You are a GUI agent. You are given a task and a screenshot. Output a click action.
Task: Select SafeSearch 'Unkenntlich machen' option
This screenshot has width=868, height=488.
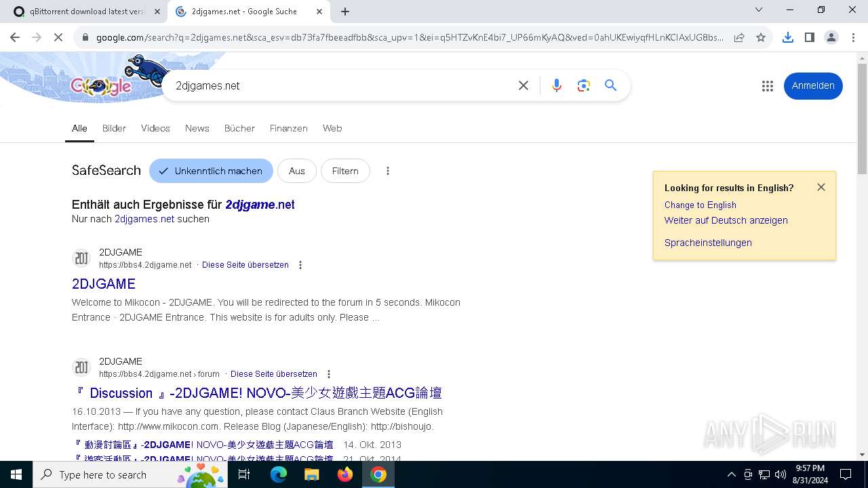click(211, 171)
